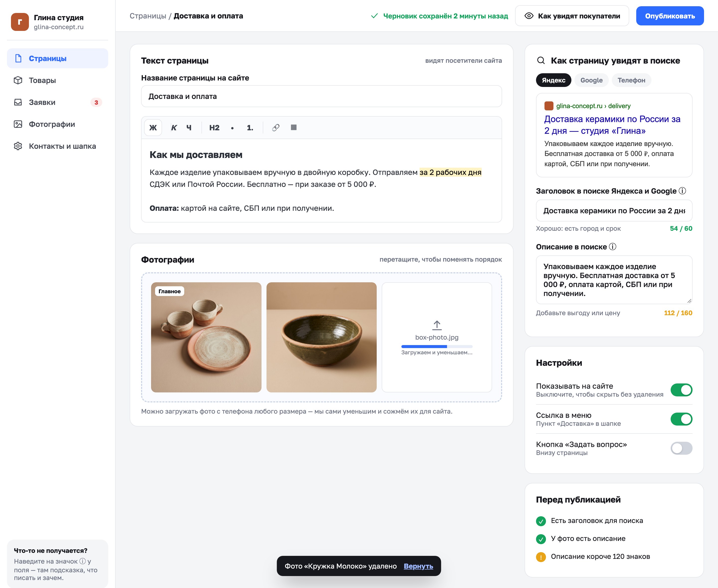The height and width of the screenshot is (588, 718).
Task: Switch search preview to the Google tab
Action: (x=591, y=80)
